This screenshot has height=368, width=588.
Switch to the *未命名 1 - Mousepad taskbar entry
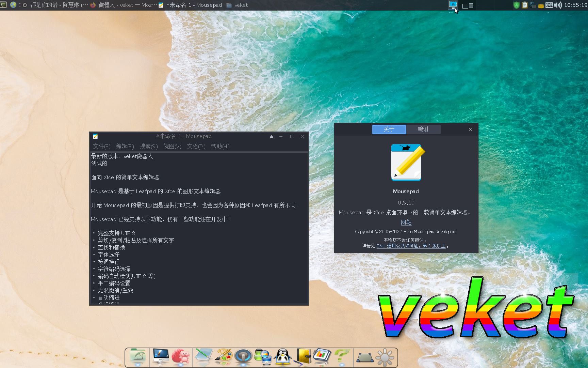click(191, 5)
